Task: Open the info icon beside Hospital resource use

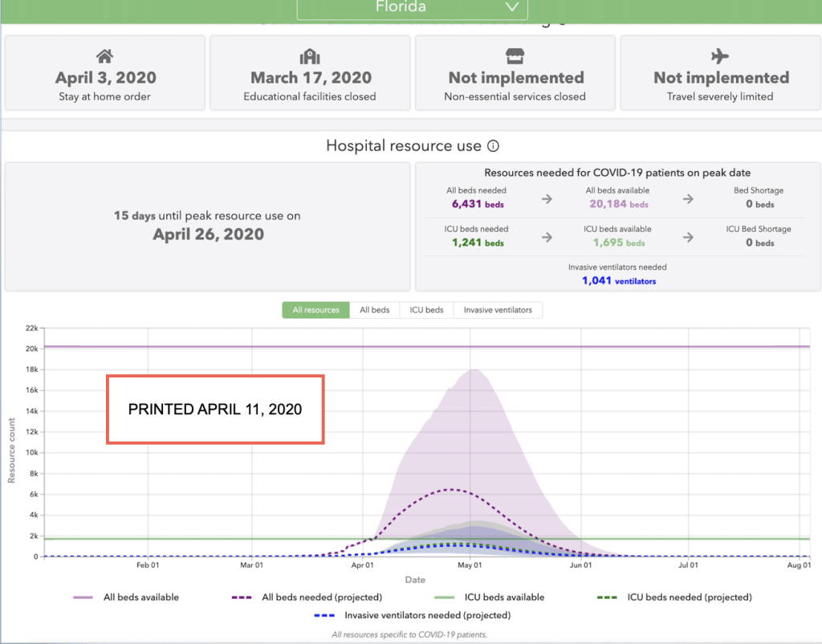Action: [494, 146]
